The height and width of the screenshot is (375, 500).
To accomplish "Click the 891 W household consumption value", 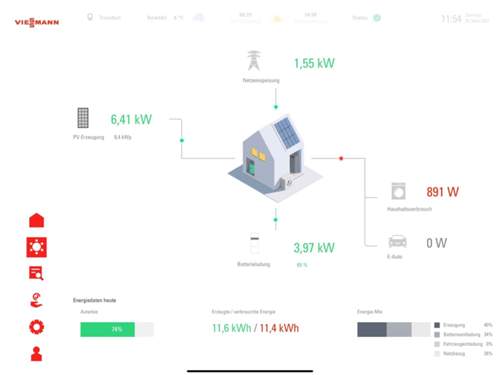I will 443,192.
